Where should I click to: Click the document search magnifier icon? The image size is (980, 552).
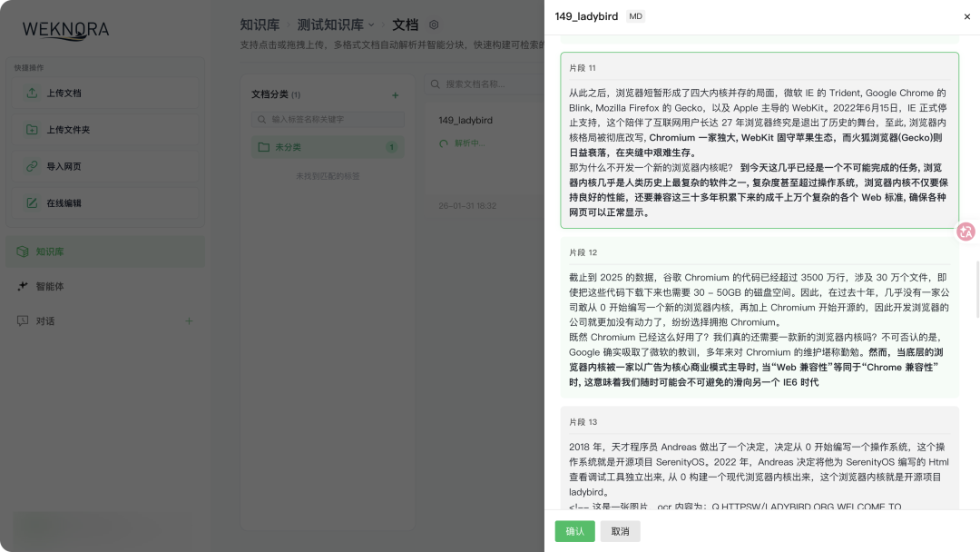(436, 84)
